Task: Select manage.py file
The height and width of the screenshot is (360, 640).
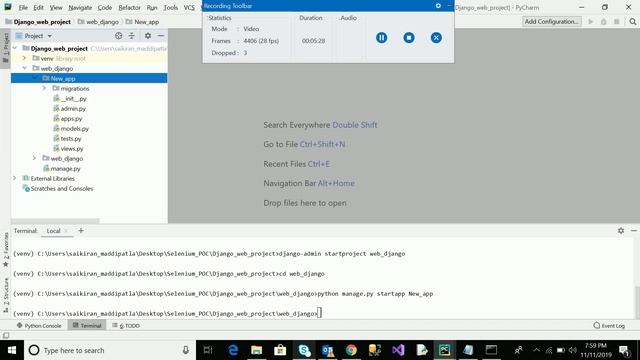Action: (62, 169)
